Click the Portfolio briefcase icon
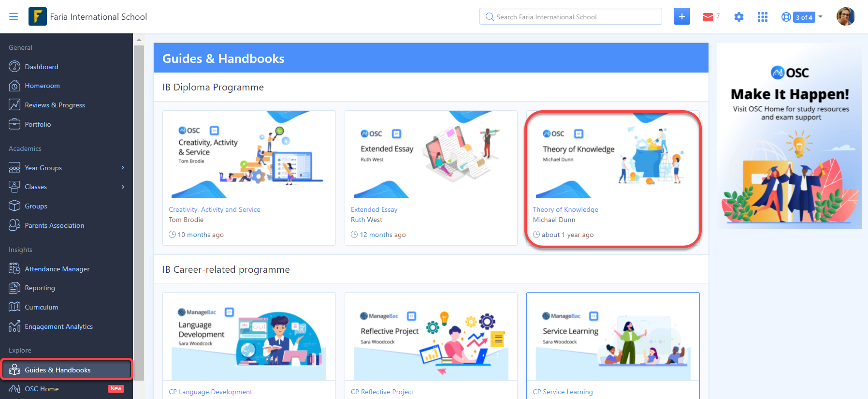The image size is (868, 399). click(14, 124)
